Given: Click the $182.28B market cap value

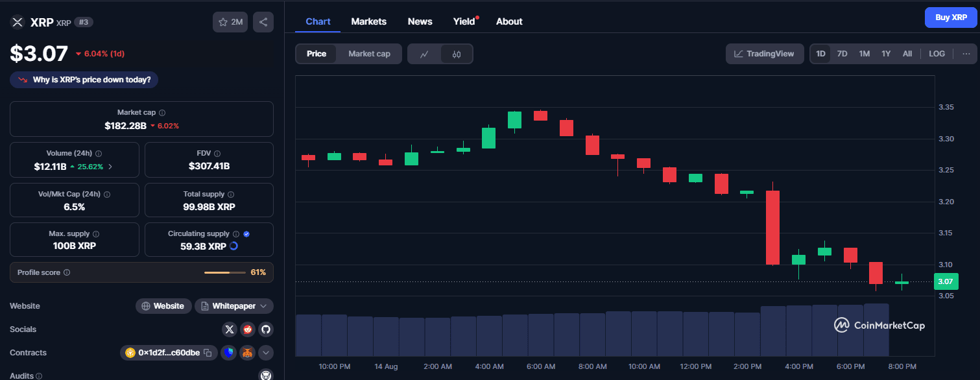Looking at the screenshot, I should (x=125, y=125).
